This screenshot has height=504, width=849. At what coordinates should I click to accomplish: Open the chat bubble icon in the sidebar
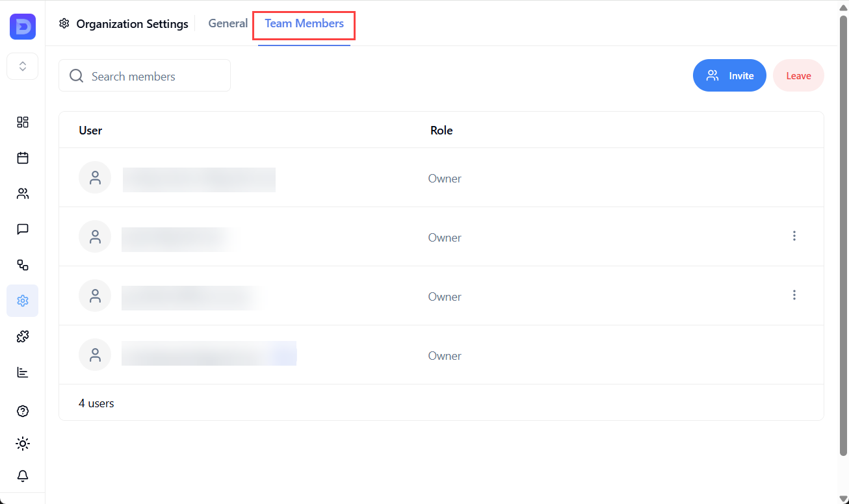[x=23, y=229]
